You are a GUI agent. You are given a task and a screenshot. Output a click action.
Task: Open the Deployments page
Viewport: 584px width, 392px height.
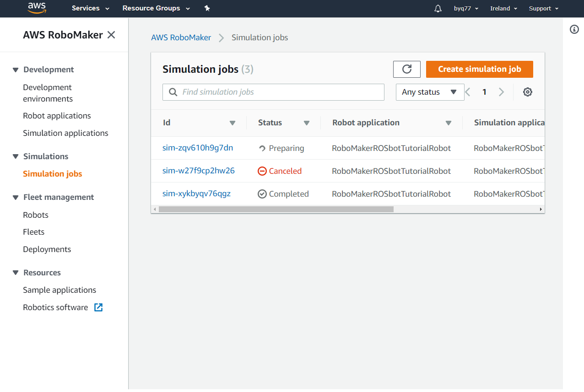pyautogui.click(x=47, y=249)
